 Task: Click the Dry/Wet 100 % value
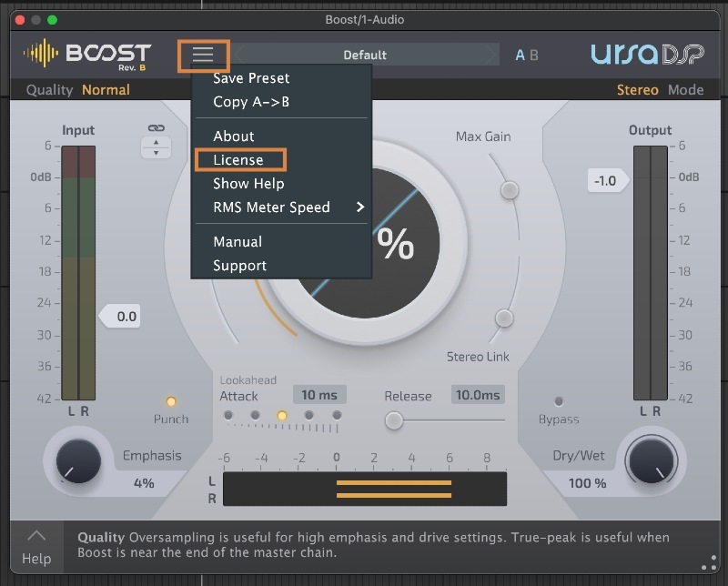(587, 483)
